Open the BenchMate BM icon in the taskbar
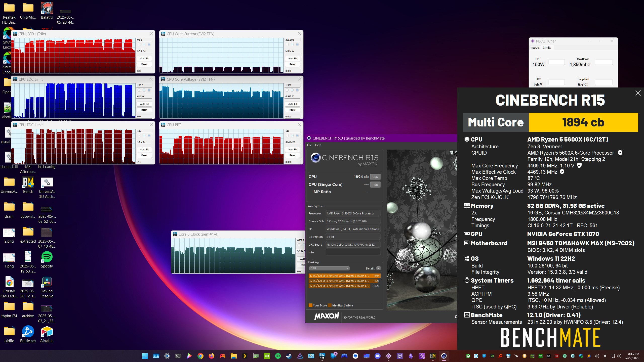 click(x=433, y=356)
